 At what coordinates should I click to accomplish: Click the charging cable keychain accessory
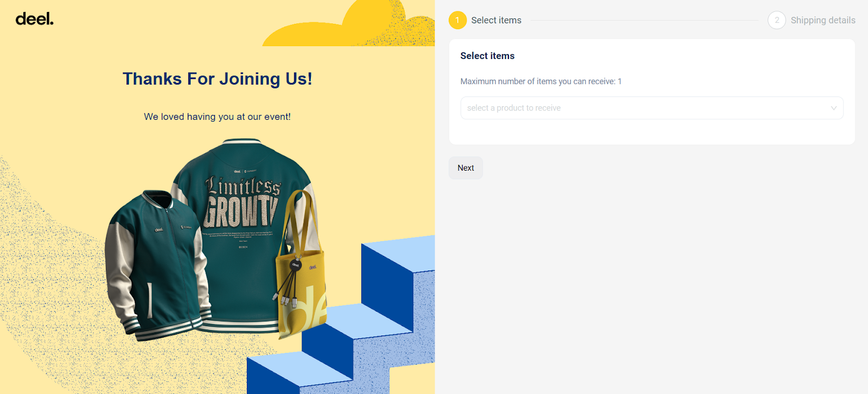pos(288,282)
